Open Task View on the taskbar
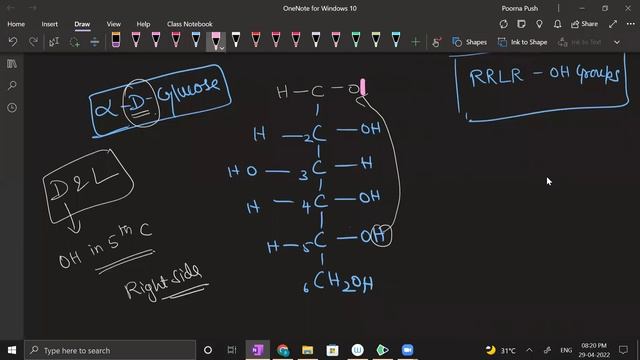 click(232, 350)
